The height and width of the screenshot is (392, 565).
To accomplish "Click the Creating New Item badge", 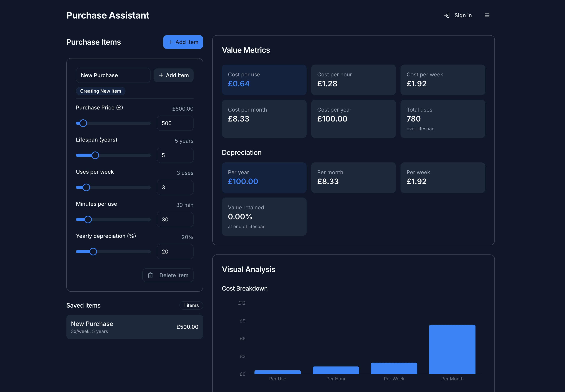I will coord(101,91).
